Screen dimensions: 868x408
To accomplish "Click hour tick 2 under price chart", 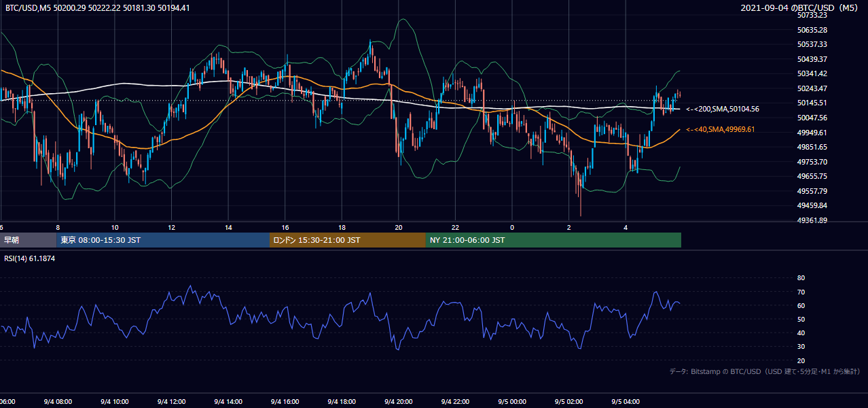I will 569,228.
